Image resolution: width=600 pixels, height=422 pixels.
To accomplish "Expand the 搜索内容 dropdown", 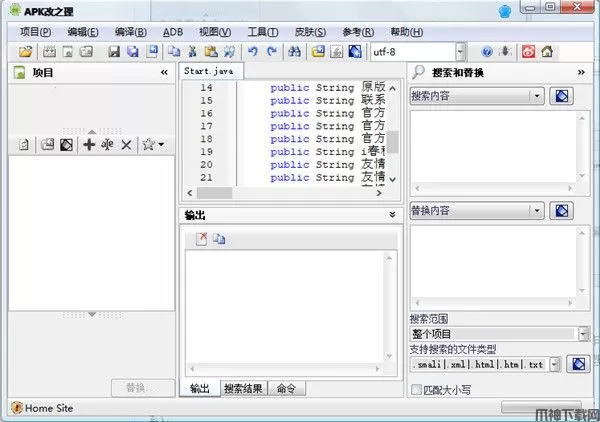I will pyautogui.click(x=537, y=96).
